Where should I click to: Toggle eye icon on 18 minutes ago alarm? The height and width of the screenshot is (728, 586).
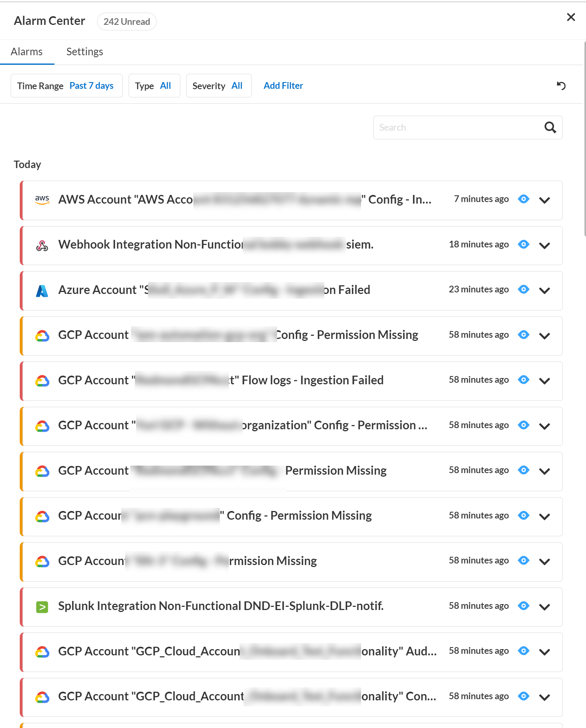pos(524,244)
